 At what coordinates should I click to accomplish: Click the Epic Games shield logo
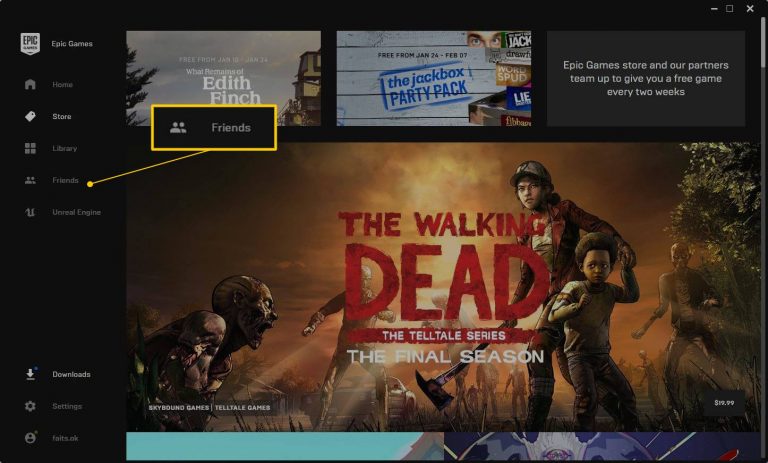[x=30, y=43]
